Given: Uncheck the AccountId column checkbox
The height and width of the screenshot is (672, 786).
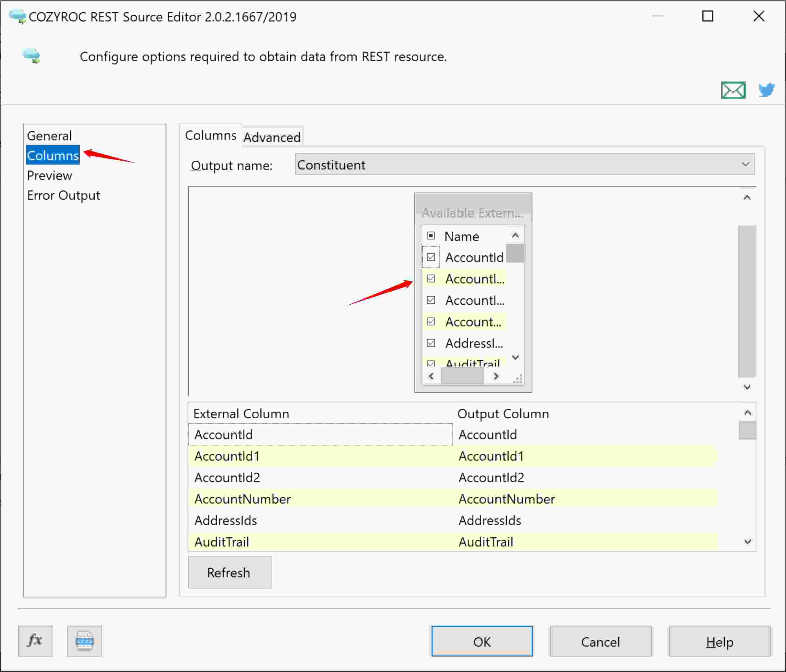Looking at the screenshot, I should 431,257.
